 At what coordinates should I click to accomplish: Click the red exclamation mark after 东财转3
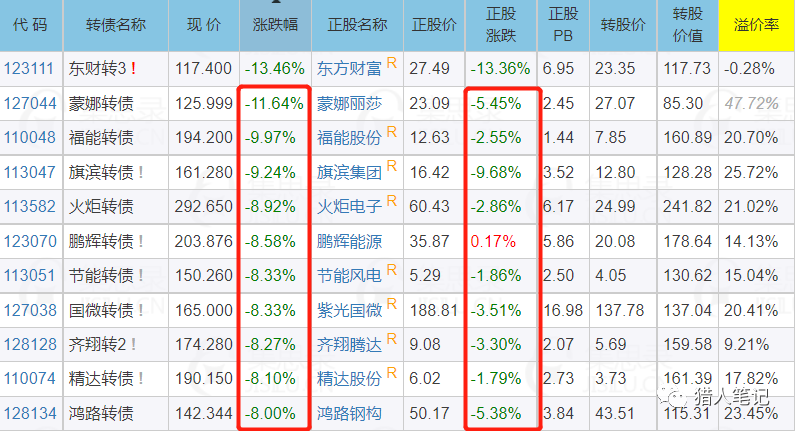(x=133, y=68)
